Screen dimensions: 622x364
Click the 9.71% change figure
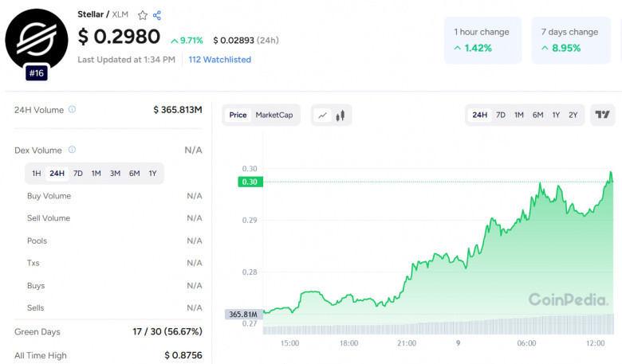(x=187, y=41)
